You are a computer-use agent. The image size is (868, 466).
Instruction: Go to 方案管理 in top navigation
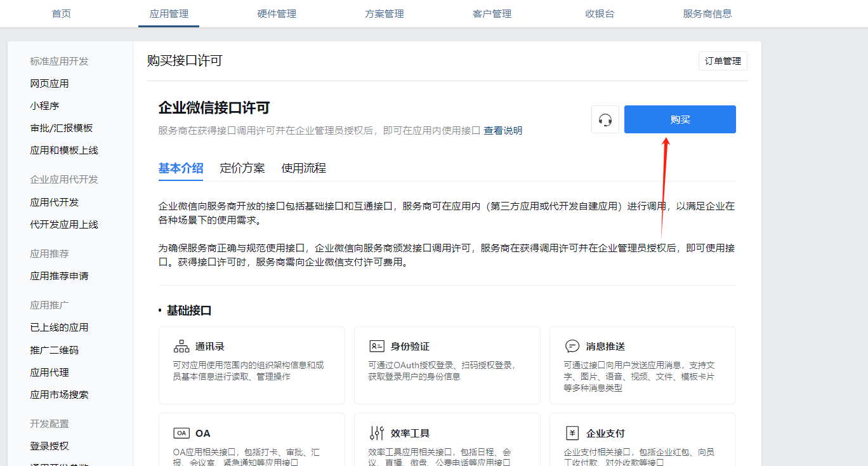[385, 13]
